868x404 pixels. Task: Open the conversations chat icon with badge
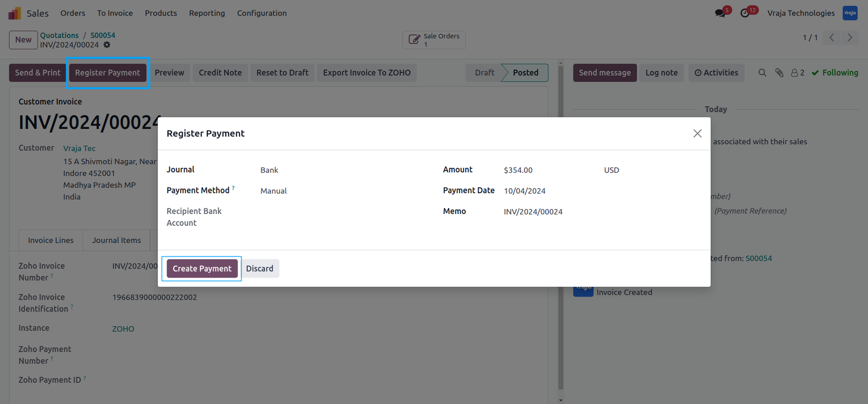click(721, 12)
